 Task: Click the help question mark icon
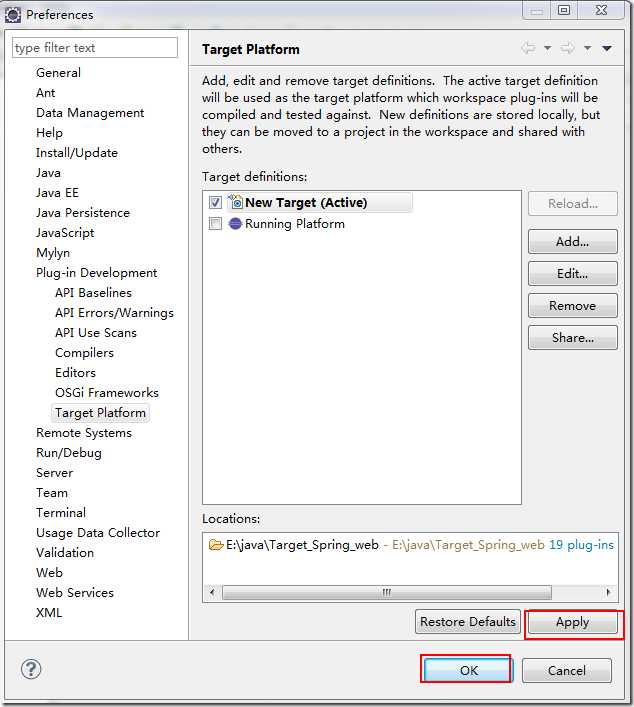click(x=31, y=669)
